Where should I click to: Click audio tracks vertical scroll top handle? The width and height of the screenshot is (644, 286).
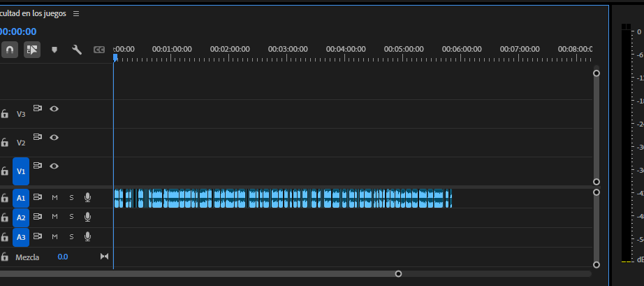click(597, 192)
